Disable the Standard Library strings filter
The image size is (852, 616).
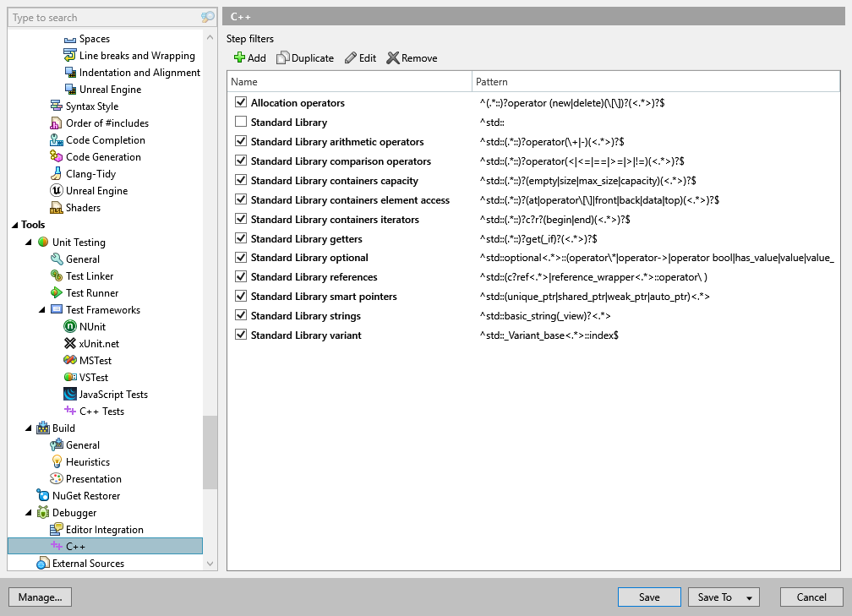tap(241, 315)
